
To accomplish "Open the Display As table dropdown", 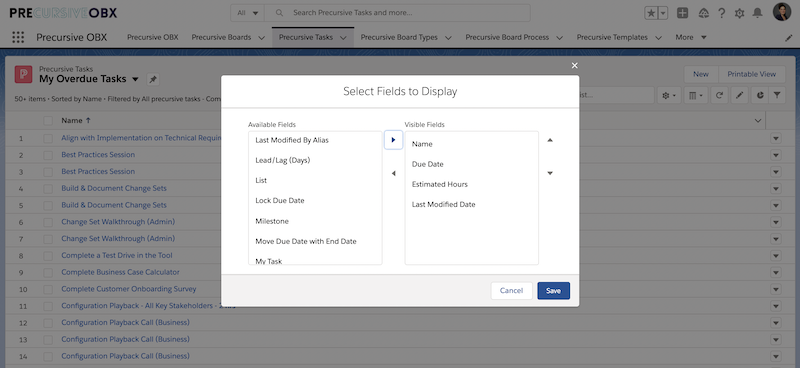I will pos(695,95).
